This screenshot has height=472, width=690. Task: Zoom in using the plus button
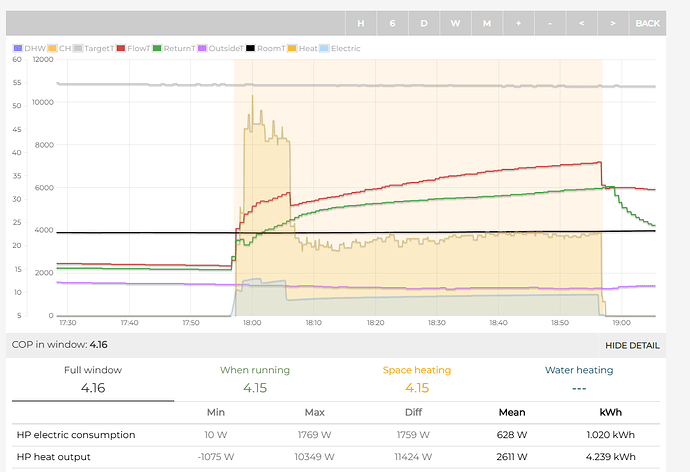click(518, 23)
